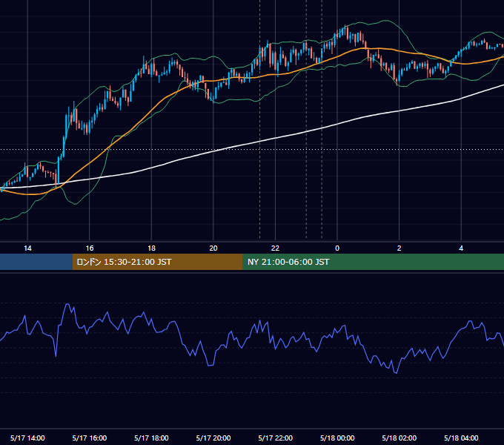
Task: Click the 5/17 18:00 date label
Action: [x=151, y=438]
